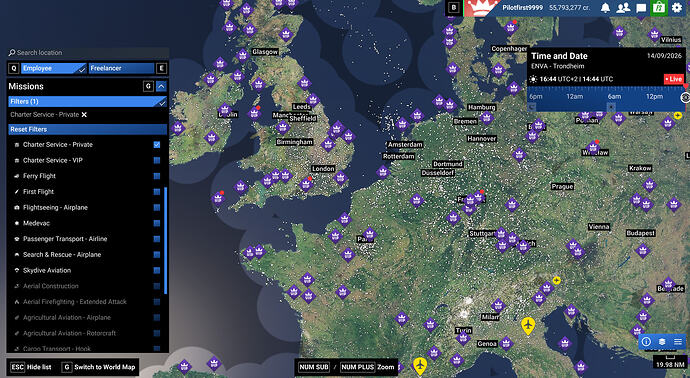Select the yellow airplane pin beside the Zoom hint

[x=420, y=366]
